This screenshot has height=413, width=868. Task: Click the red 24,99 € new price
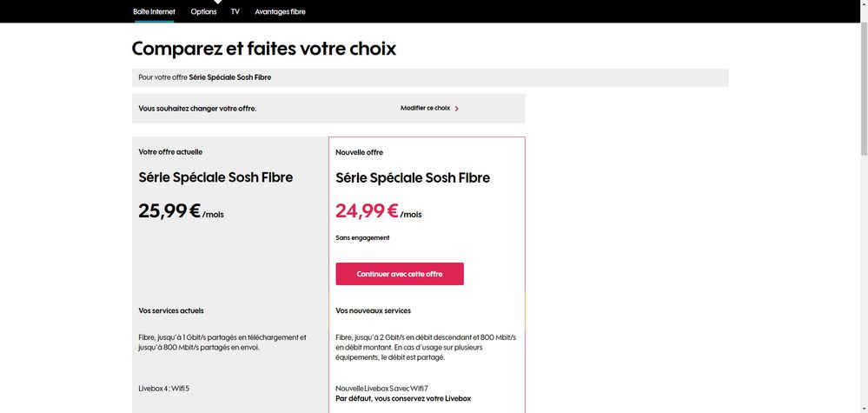tap(367, 211)
